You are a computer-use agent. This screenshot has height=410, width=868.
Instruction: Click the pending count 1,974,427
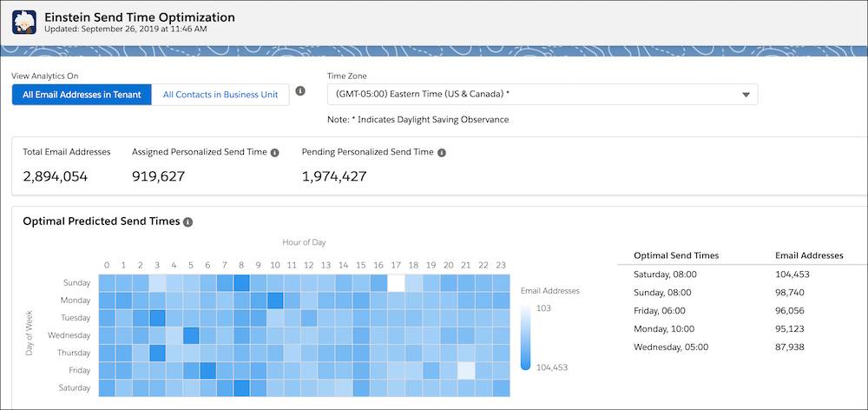point(334,176)
